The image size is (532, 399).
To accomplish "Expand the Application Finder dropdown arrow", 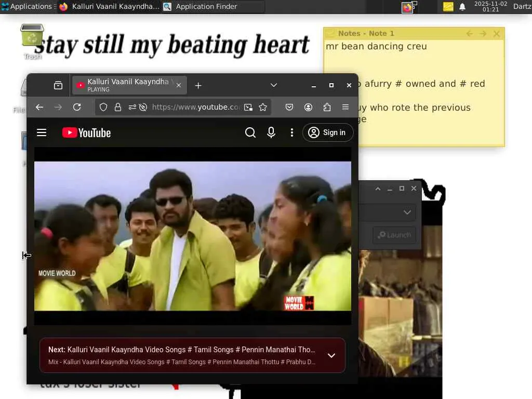I will 407,212.
